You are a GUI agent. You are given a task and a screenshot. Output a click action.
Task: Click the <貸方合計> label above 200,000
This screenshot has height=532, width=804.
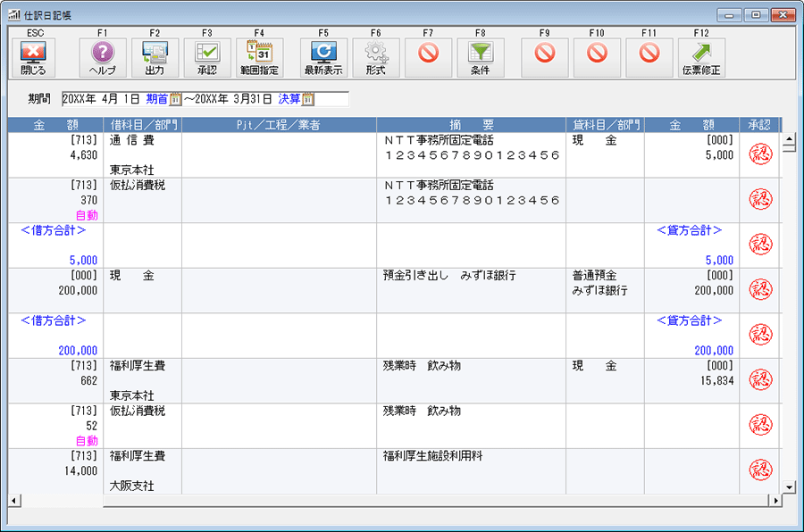pyautogui.click(x=689, y=320)
